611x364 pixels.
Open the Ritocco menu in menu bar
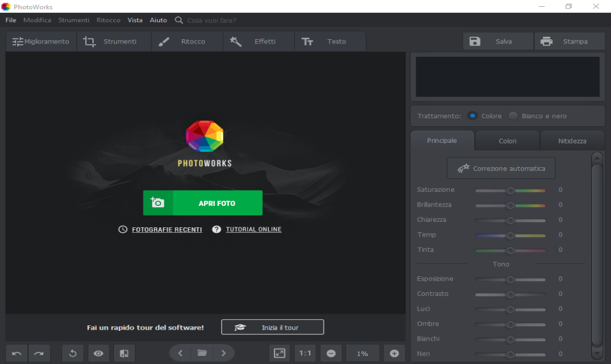tap(108, 20)
